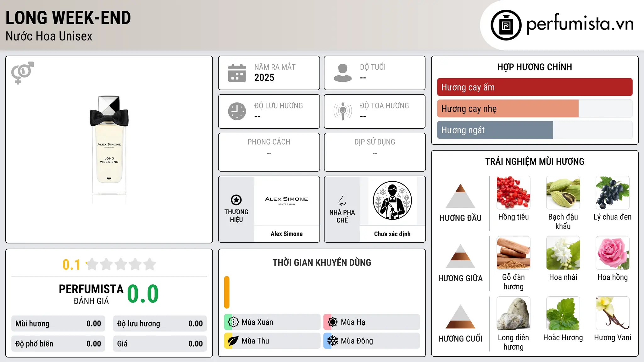Select the Hoa nhài jasmine image
The width and height of the screenshot is (644, 362).
[563, 253]
